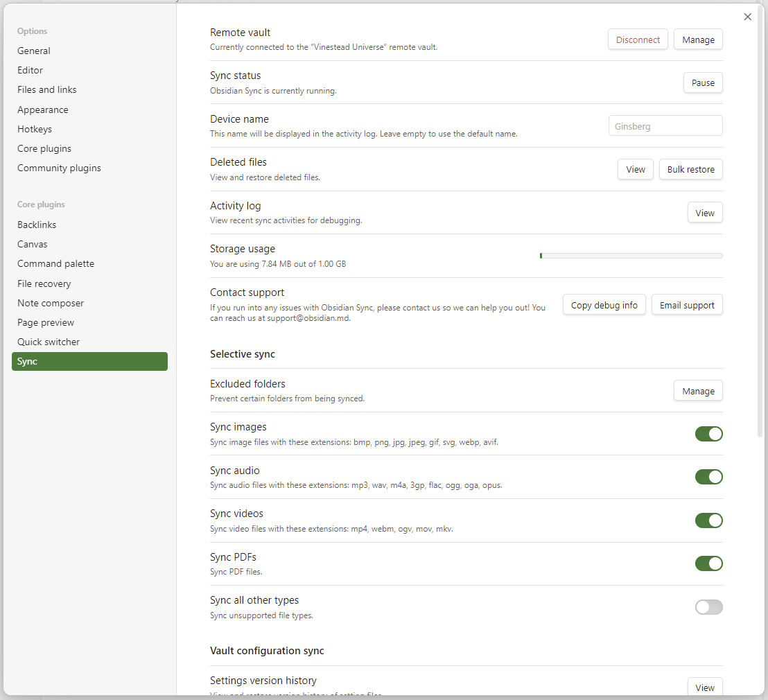
Task: Open Note composer settings
Action: pyautogui.click(x=89, y=304)
